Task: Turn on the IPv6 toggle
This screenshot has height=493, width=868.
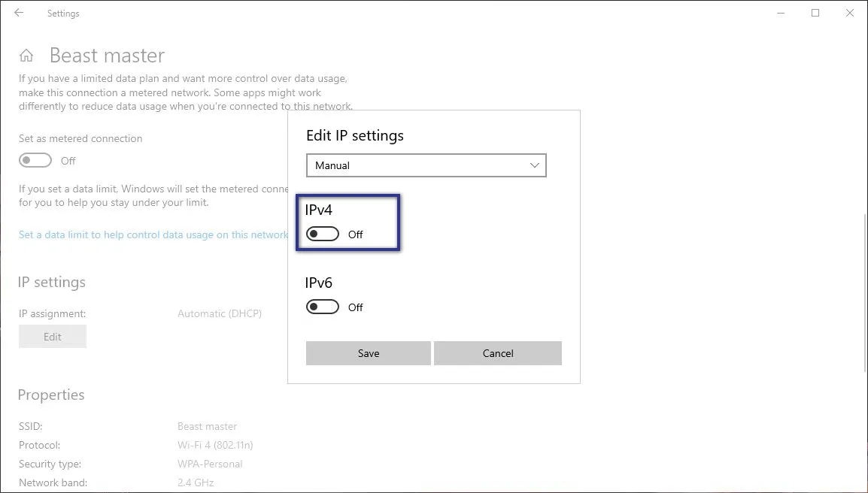Action: [x=322, y=307]
